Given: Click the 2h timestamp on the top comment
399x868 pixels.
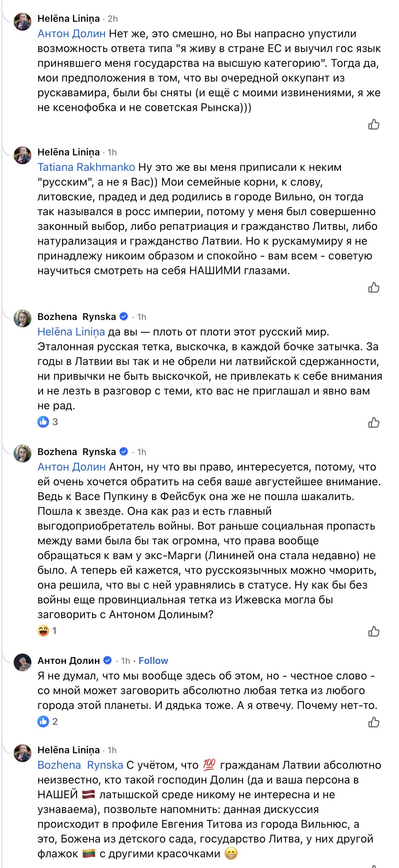Looking at the screenshot, I should 113,19.
